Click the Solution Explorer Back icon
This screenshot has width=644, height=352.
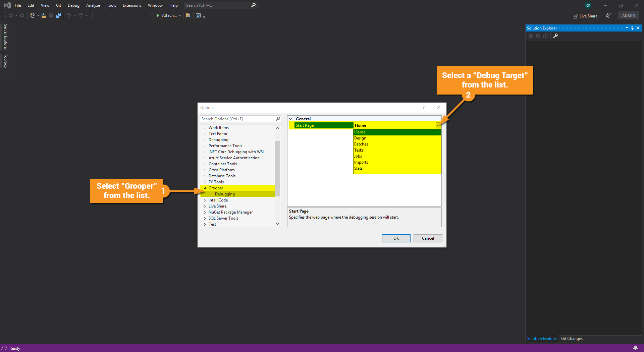point(531,36)
